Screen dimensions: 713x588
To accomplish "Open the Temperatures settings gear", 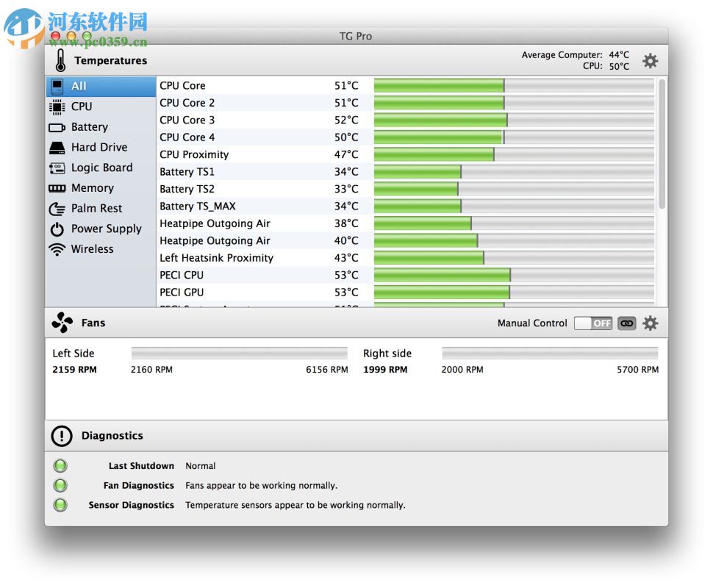I will (x=650, y=61).
